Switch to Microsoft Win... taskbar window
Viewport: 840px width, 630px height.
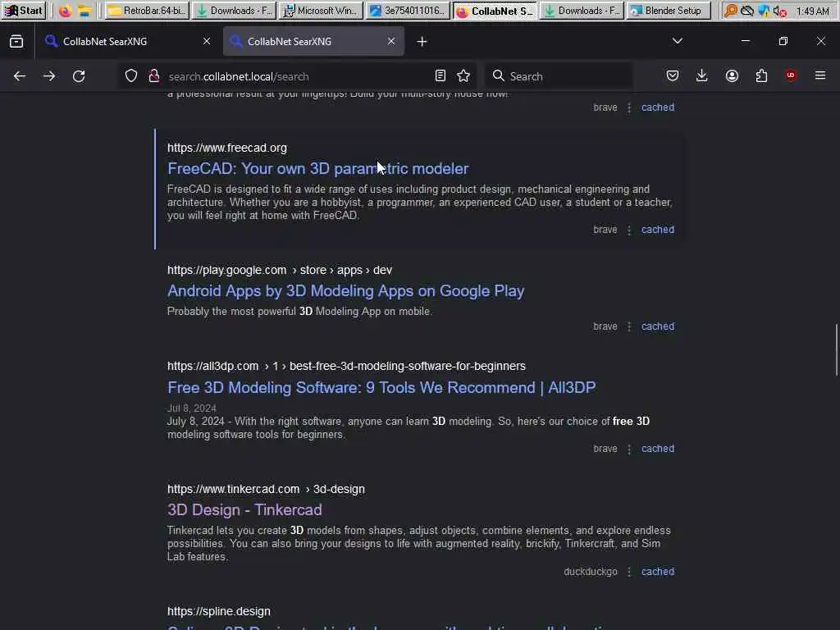pos(321,11)
